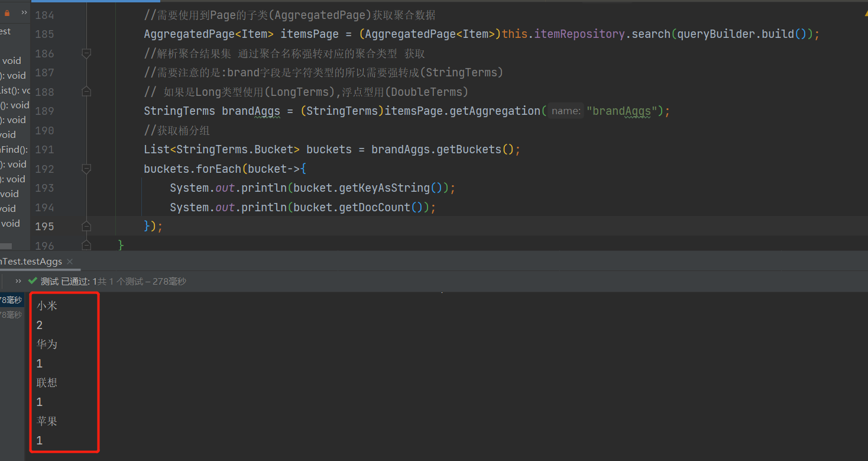Image resolution: width=868 pixels, height=461 pixels.
Task: Toggle the closing fold marker at line 195
Action: [86, 226]
